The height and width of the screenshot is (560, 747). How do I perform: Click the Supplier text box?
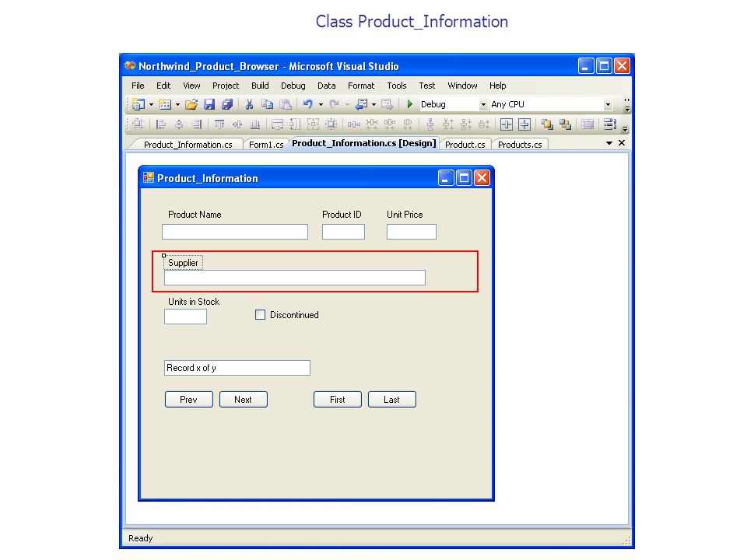tap(295, 278)
